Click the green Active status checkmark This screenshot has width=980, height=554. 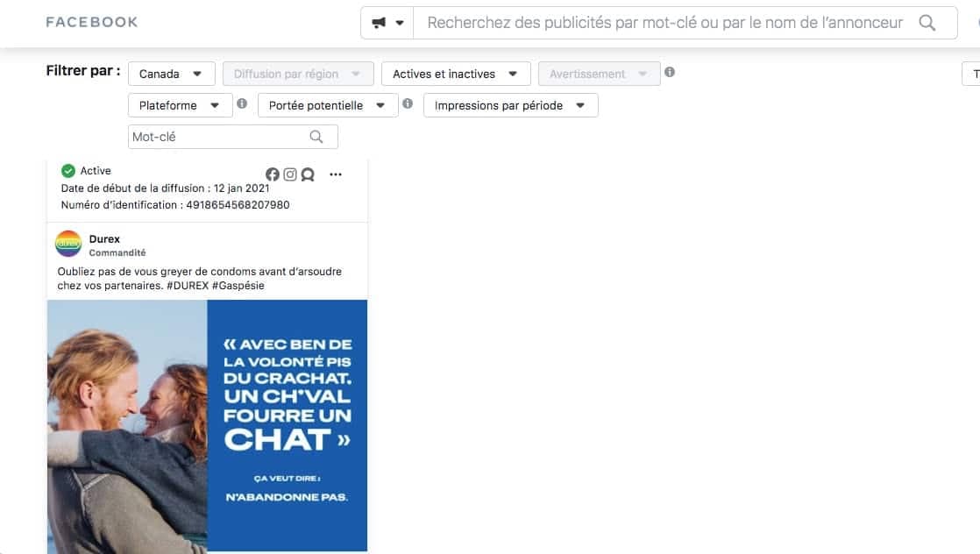click(x=68, y=171)
